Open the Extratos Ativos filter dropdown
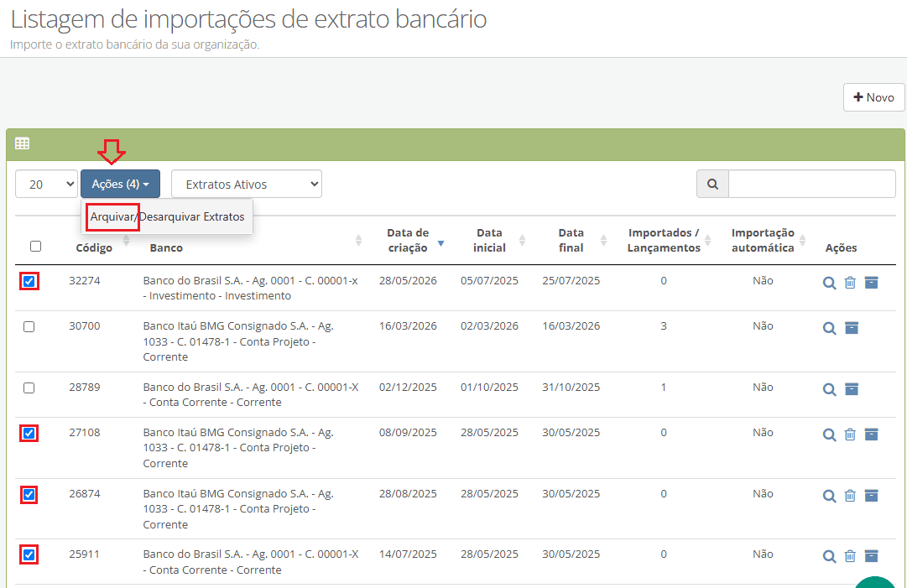The width and height of the screenshot is (907, 588). [247, 184]
